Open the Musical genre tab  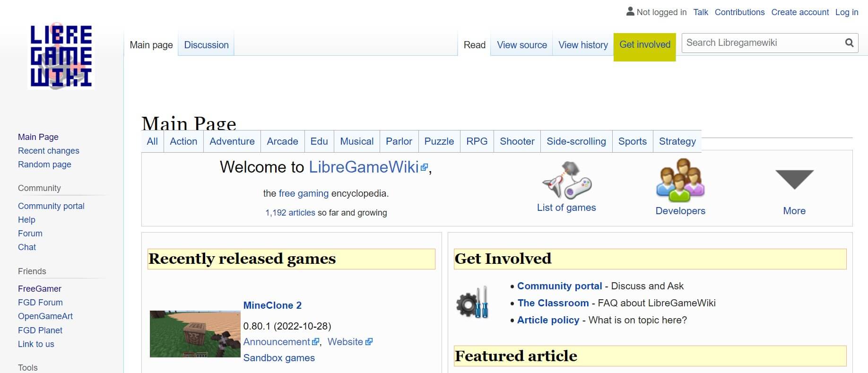pos(357,141)
